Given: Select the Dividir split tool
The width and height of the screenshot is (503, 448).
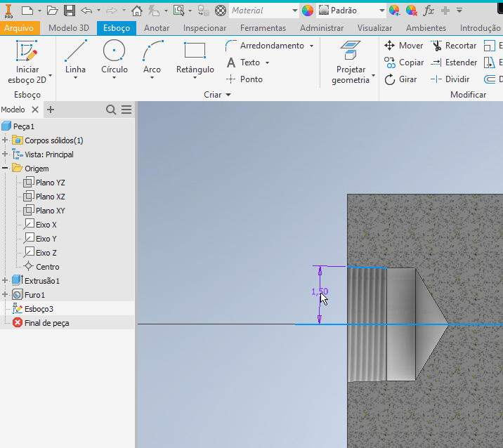Looking at the screenshot, I should pyautogui.click(x=450, y=79).
